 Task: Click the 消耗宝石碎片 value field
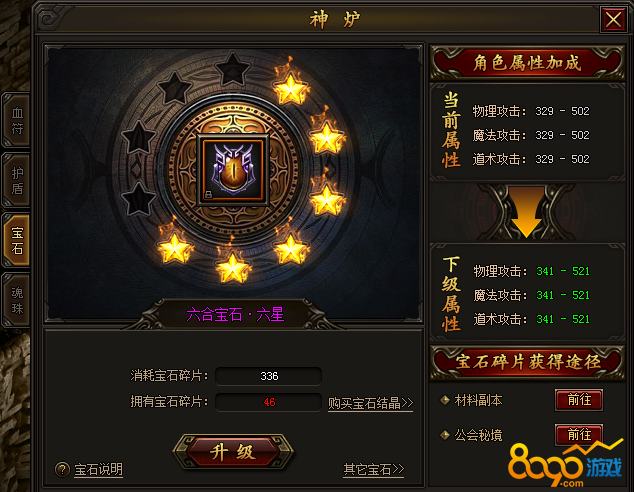269,376
